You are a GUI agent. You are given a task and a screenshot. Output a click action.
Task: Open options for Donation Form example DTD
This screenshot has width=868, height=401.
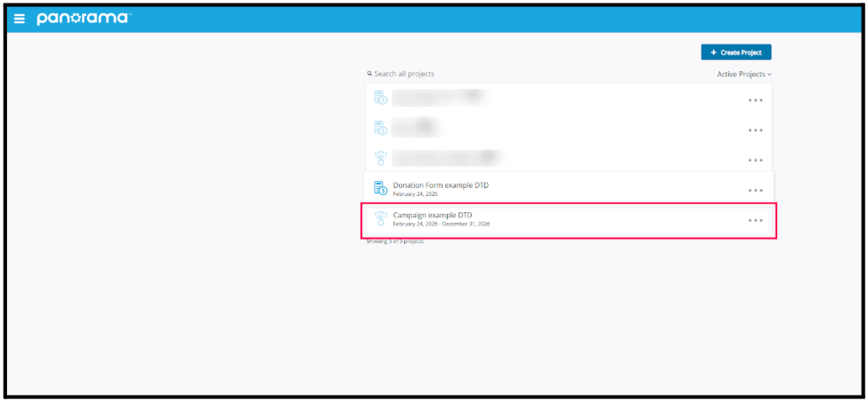(755, 191)
